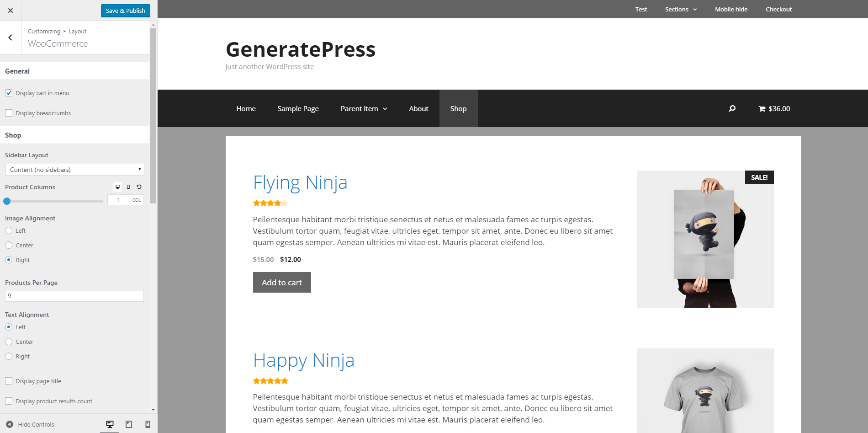The height and width of the screenshot is (433, 868).
Task: Open the Sidebar Layout dropdown
Action: click(x=74, y=170)
